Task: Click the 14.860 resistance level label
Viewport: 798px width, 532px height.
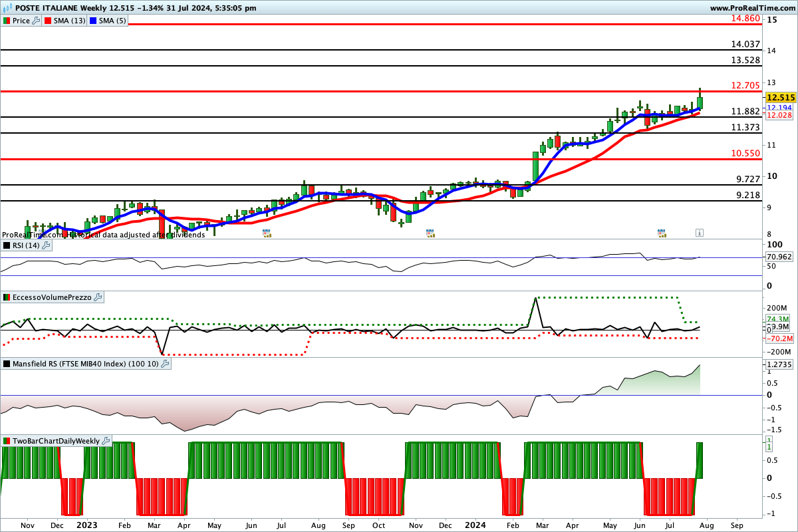Action: (x=745, y=18)
